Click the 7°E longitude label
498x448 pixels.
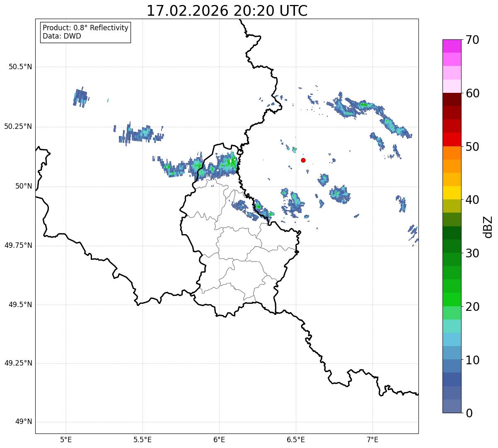click(372, 440)
